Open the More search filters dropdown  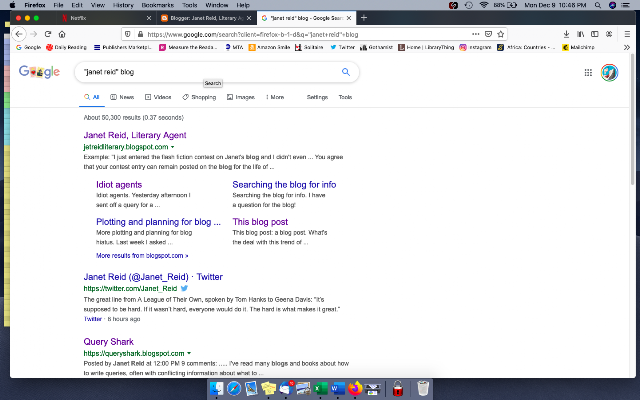(x=275, y=97)
